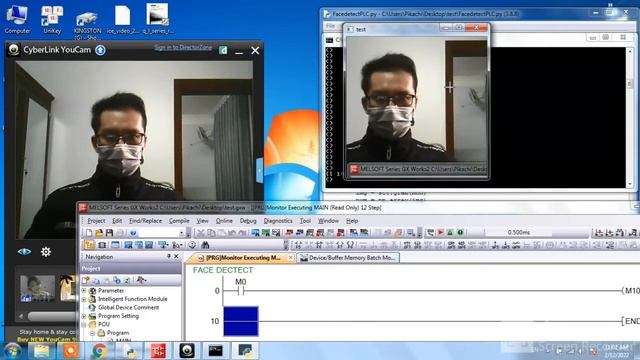Viewport: 640px width, 360px height.
Task: Select the Parameter tree item
Action: [x=111, y=291]
